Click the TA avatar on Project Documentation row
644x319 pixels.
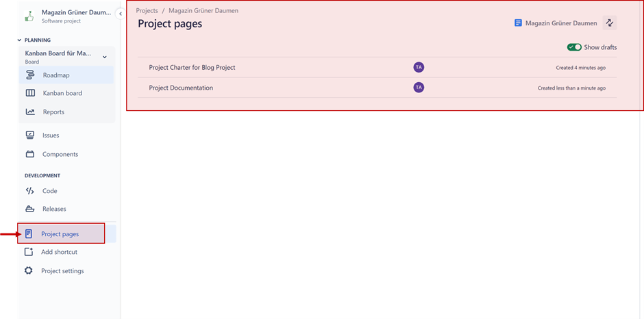click(419, 88)
